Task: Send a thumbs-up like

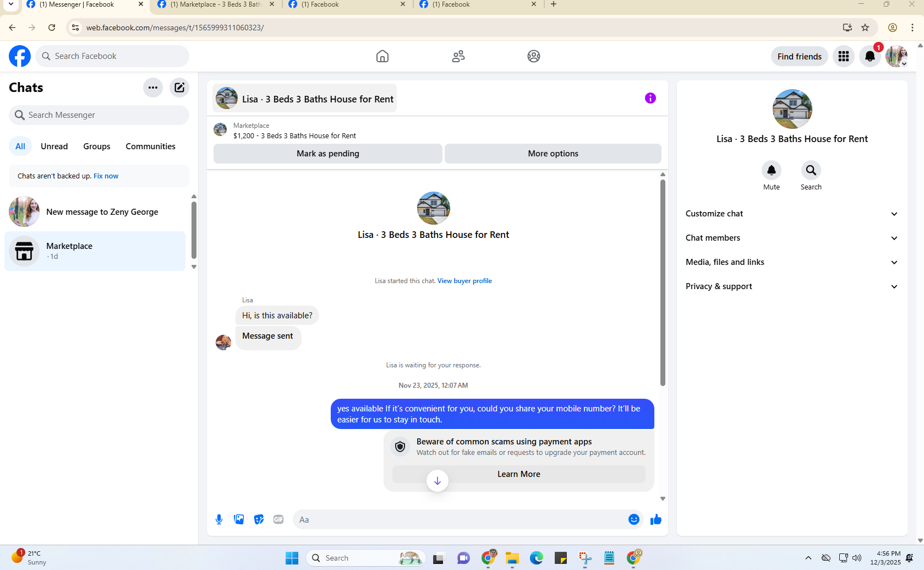Action: 656,519
